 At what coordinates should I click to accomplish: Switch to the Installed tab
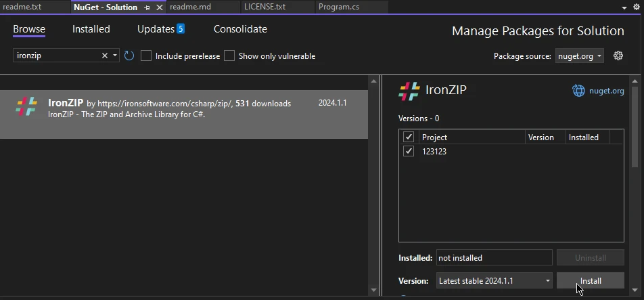point(91,29)
